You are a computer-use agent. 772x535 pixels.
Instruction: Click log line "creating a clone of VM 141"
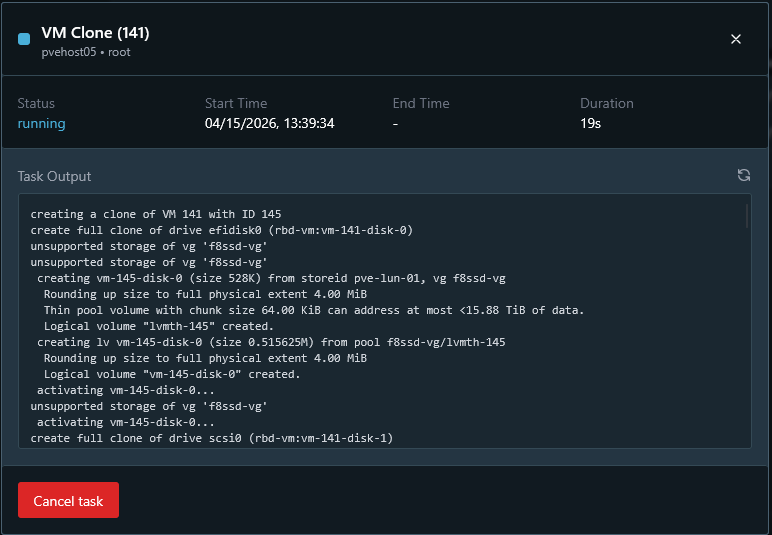point(156,214)
